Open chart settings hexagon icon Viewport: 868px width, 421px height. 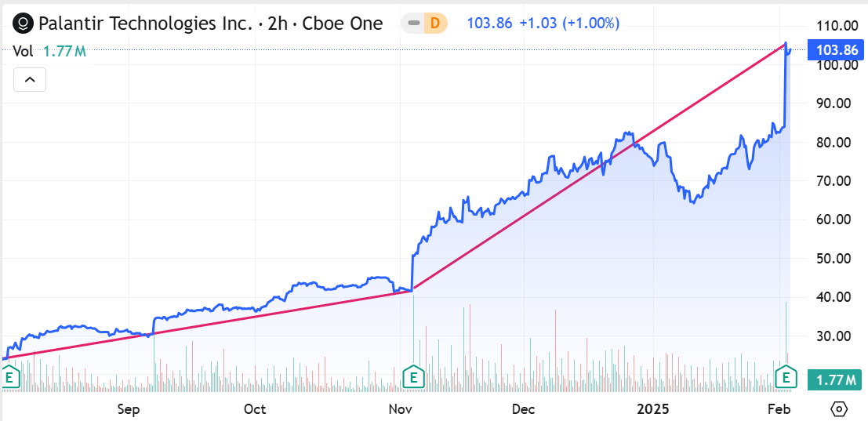click(839, 408)
